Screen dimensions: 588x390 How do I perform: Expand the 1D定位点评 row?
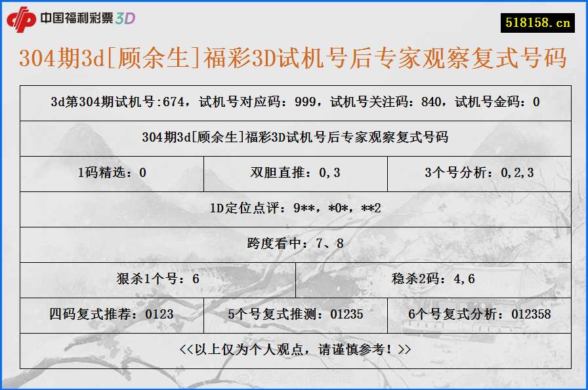click(x=293, y=209)
